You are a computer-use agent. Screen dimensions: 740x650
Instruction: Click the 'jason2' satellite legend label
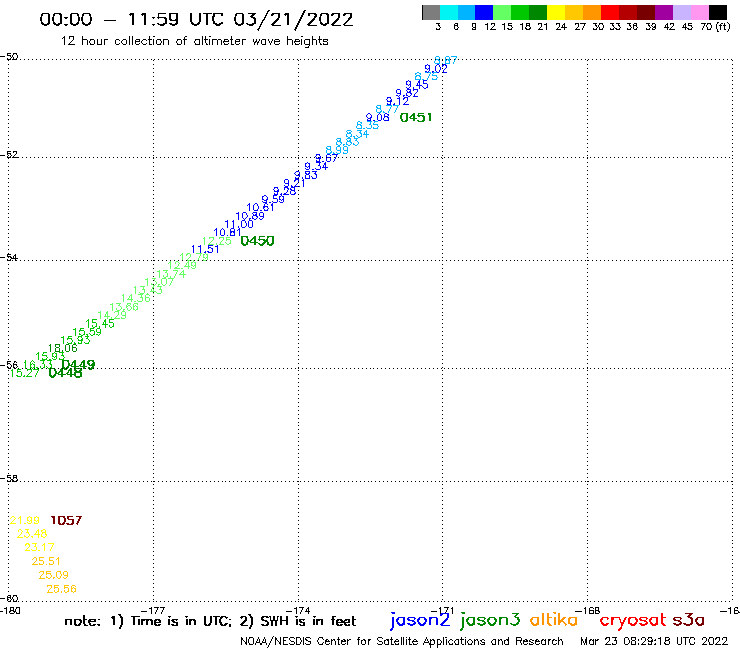coord(420,620)
